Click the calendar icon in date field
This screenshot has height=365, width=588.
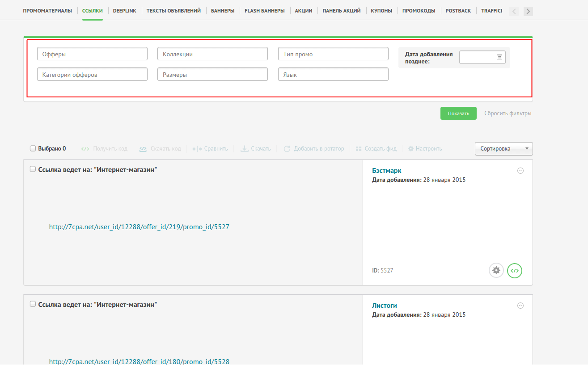point(499,57)
